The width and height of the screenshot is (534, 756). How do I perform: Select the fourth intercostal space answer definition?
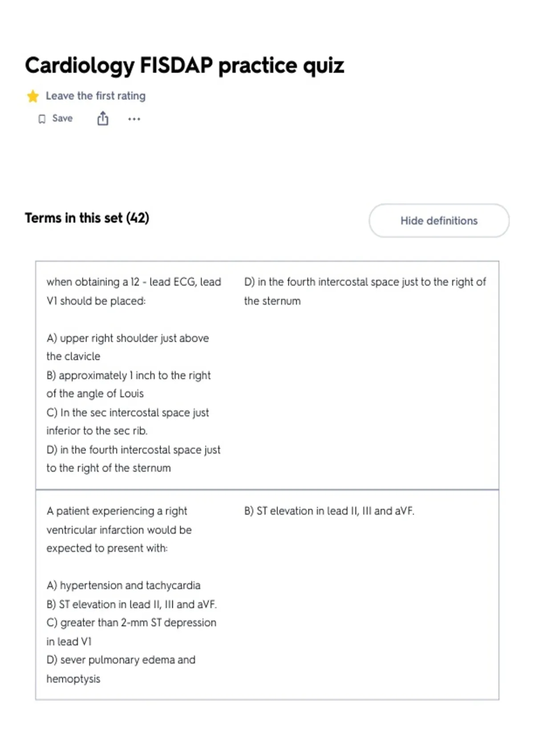pyautogui.click(x=365, y=291)
